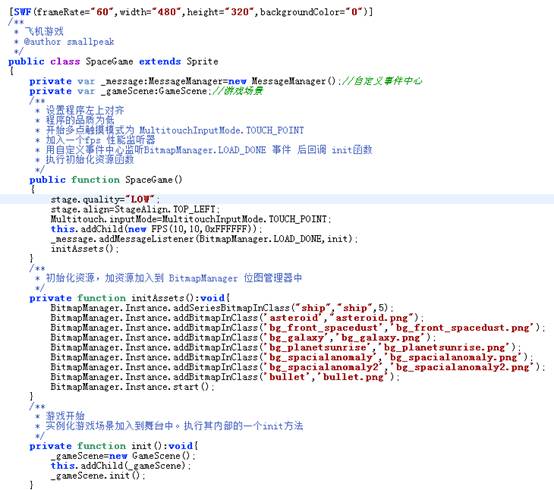Click the 'bg_spacialanomaly.png' bitmap line

pos(291,357)
